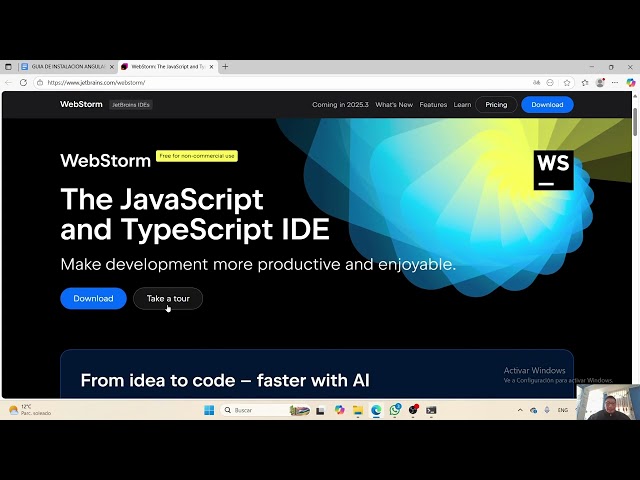Click the Pricing button in header
The image size is (640, 480).
coord(496,104)
